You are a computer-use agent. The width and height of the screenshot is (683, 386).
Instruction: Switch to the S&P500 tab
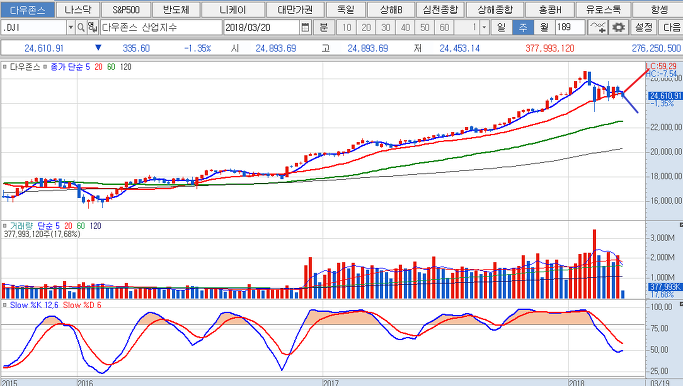pyautogui.click(x=126, y=10)
